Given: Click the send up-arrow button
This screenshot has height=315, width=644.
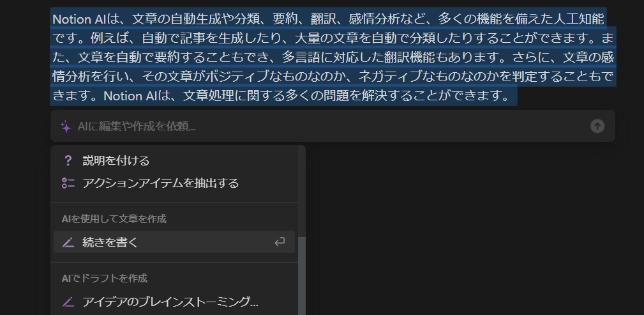Looking at the screenshot, I should (x=597, y=126).
